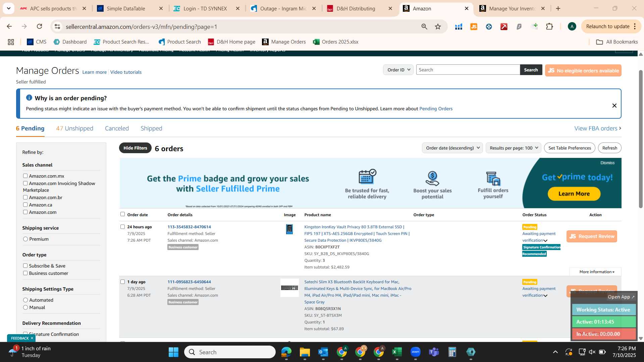Open Outlook from taskbar
This screenshot has height=362, width=644.
click(x=323, y=352)
